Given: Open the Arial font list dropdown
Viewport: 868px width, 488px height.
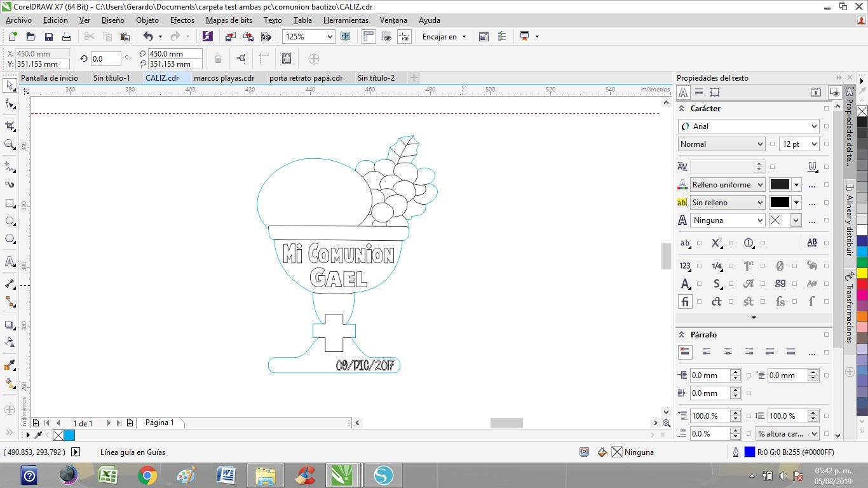Looking at the screenshot, I should click(x=814, y=126).
